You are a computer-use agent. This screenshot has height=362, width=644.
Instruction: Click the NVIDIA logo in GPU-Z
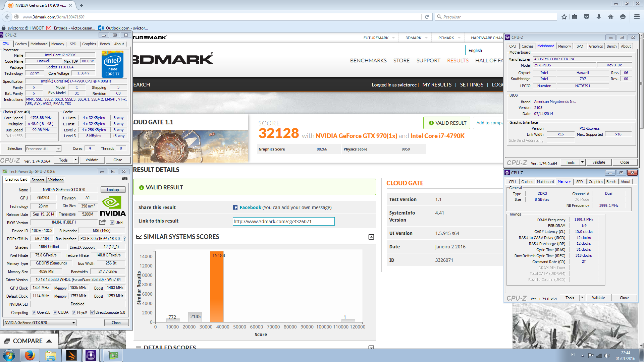(x=113, y=206)
